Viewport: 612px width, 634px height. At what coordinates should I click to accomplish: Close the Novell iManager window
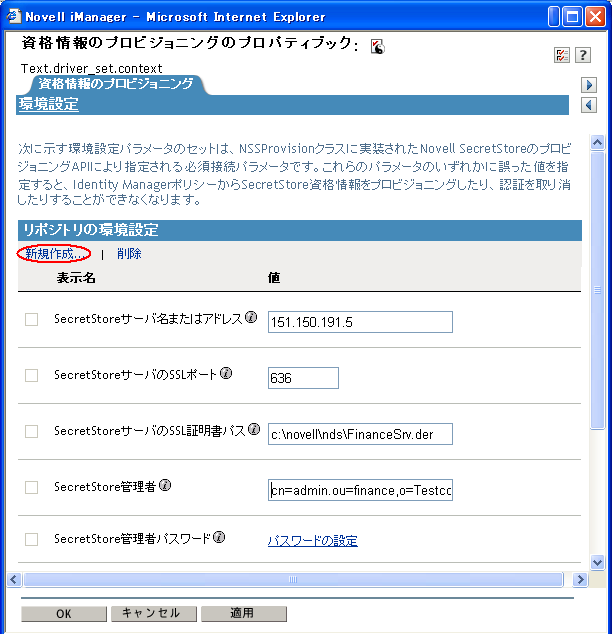pos(595,17)
